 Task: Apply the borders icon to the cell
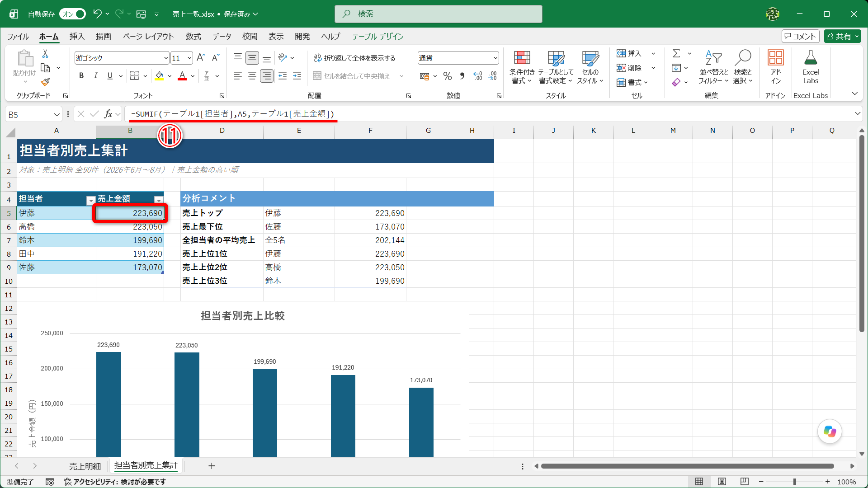point(134,76)
